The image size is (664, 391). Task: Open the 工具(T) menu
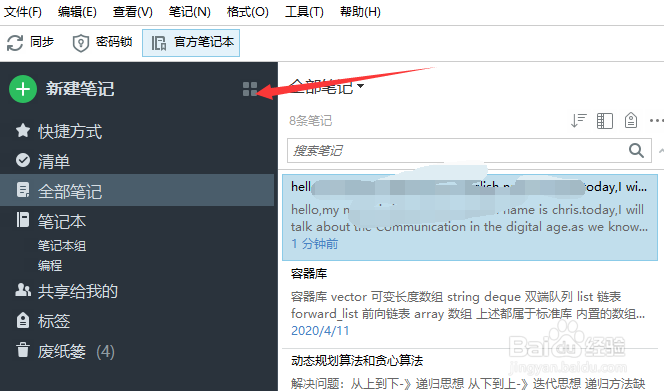304,12
